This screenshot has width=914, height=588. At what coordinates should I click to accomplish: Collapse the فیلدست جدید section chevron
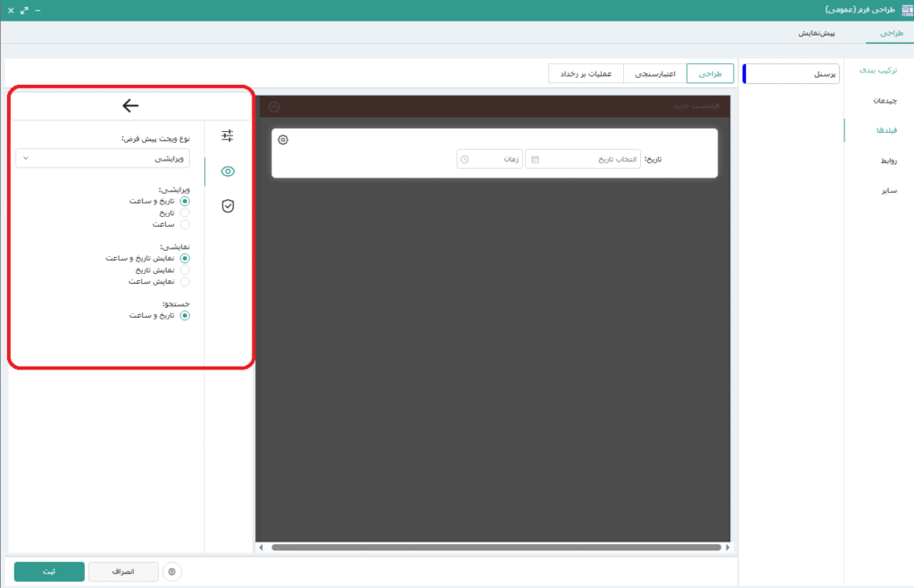point(274,107)
